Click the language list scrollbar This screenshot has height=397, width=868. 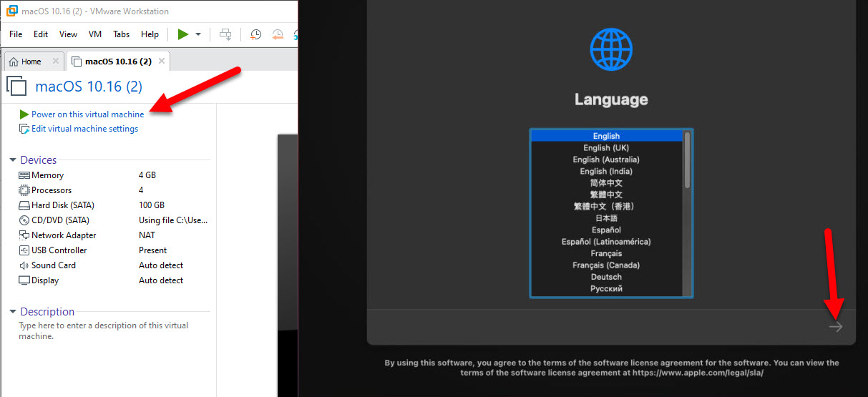(x=688, y=160)
